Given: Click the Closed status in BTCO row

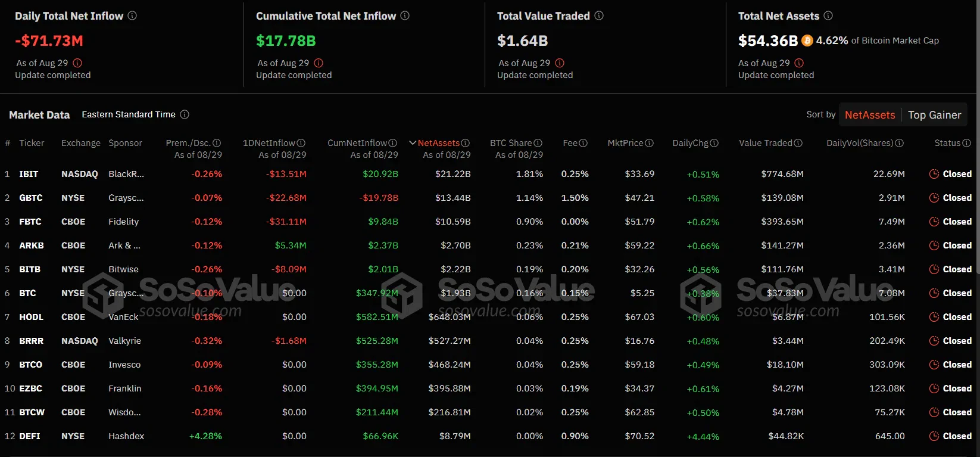Looking at the screenshot, I should point(957,365).
